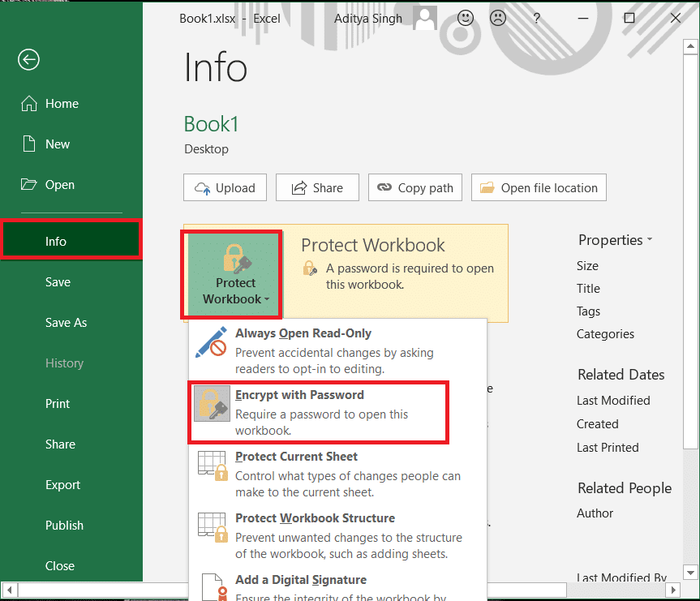Screen dimensions: 700x601
Task: Click the Aditya Singh account picture
Action: point(423,17)
